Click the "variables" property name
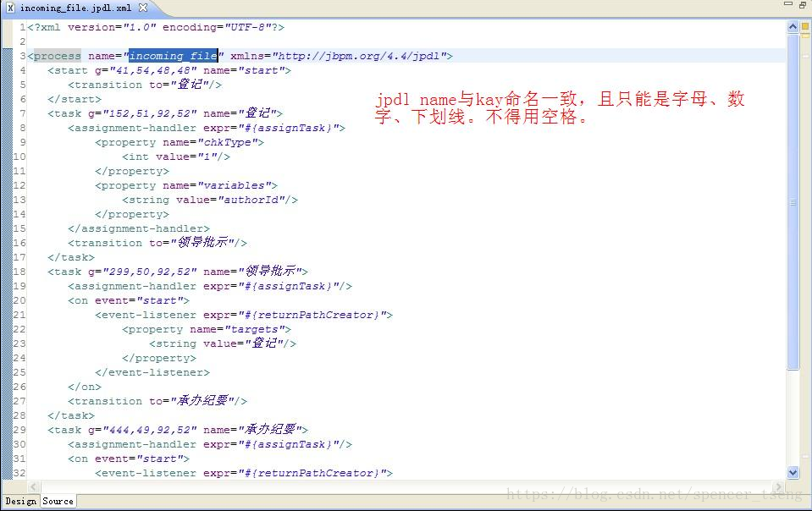 coord(234,185)
